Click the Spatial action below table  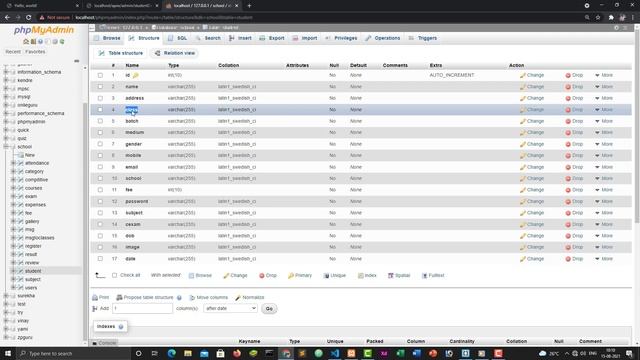(x=399, y=276)
